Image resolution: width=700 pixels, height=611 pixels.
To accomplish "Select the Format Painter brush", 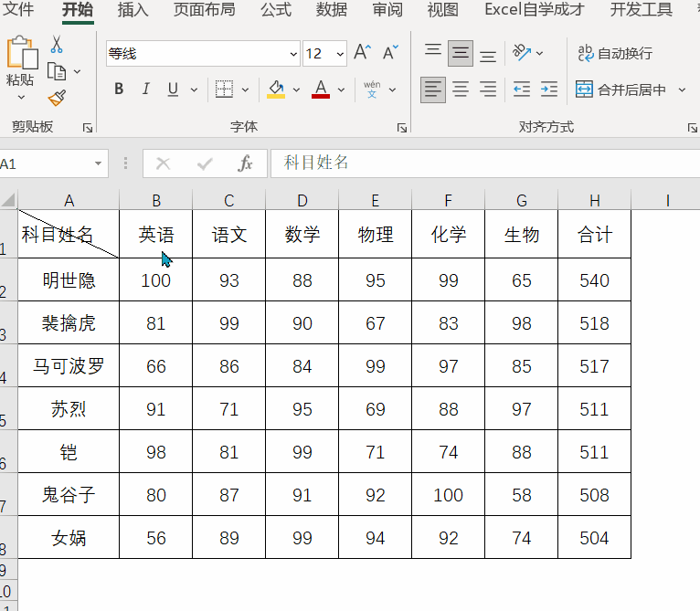I will 57,98.
